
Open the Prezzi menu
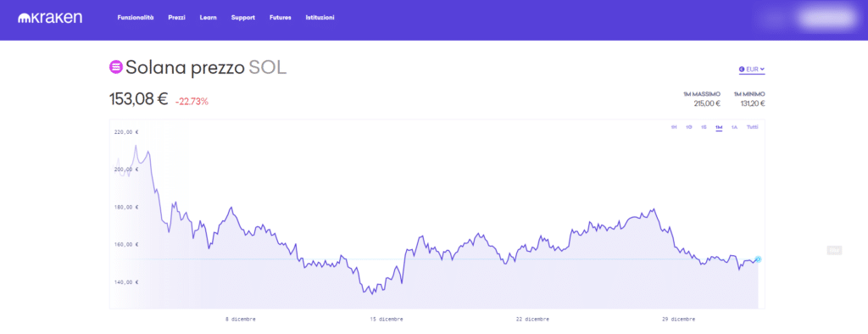176,18
